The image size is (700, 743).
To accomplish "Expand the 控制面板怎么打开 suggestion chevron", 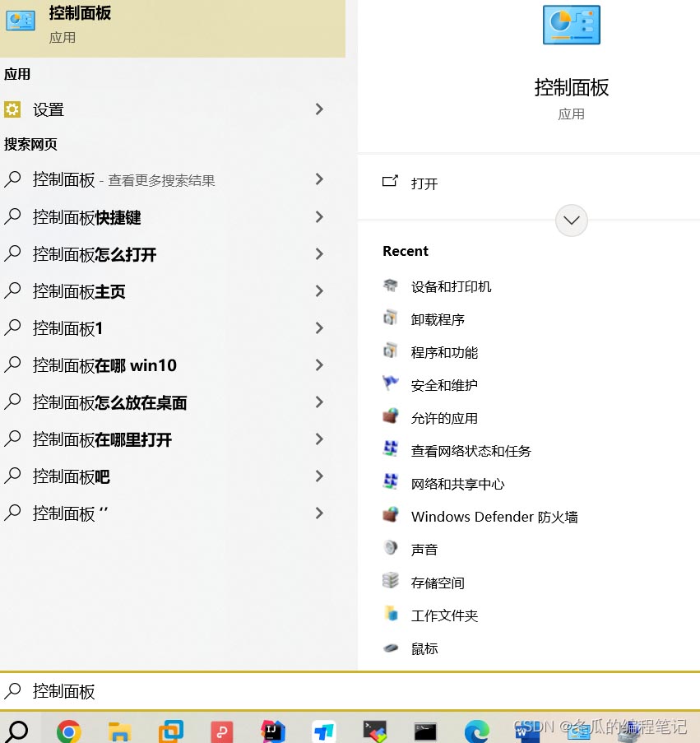I will tap(320, 254).
